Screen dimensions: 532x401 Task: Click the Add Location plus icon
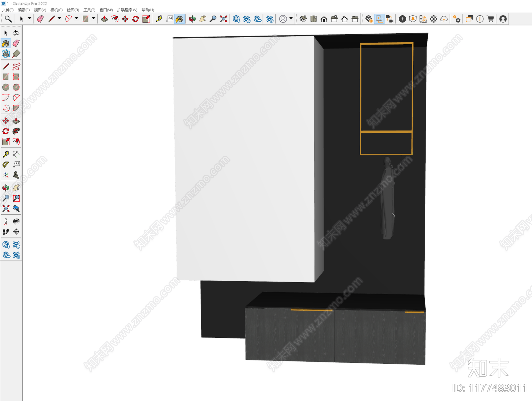[x=402, y=19]
